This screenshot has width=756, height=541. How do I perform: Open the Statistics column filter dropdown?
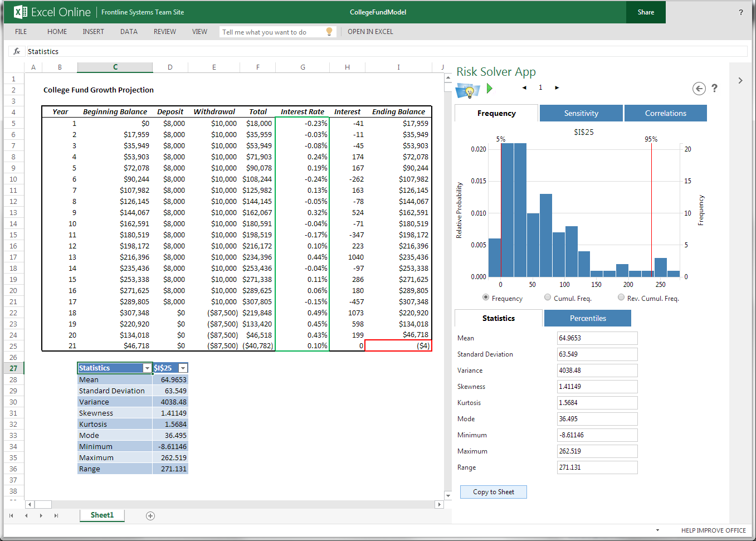pyautogui.click(x=147, y=368)
